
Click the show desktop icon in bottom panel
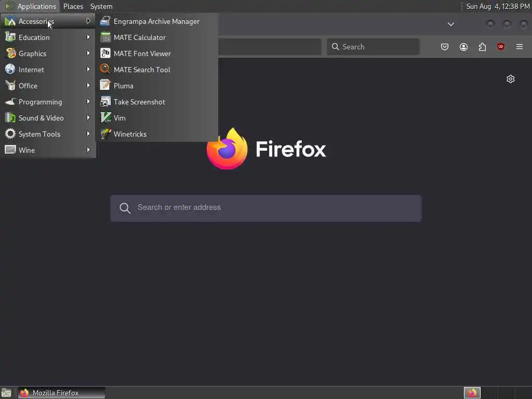pyautogui.click(x=6, y=393)
